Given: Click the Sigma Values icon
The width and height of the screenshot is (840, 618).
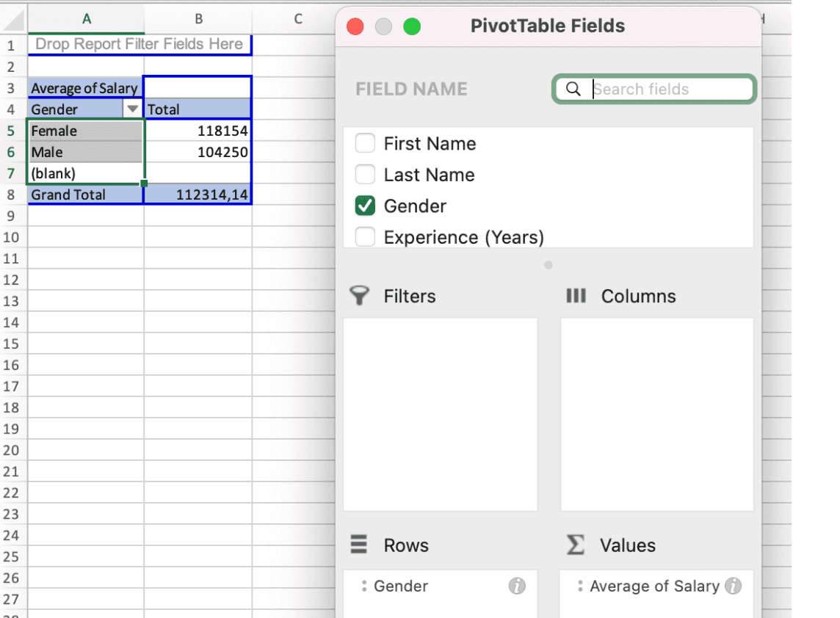Looking at the screenshot, I should (x=576, y=545).
